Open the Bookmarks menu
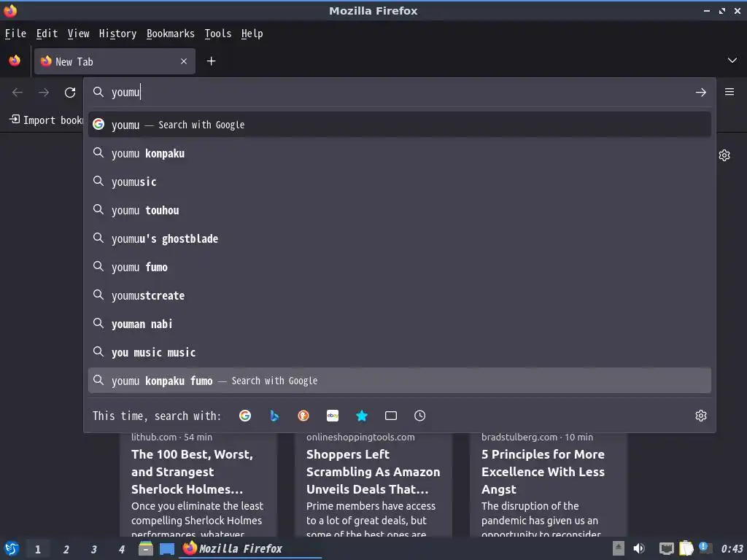 point(171,34)
